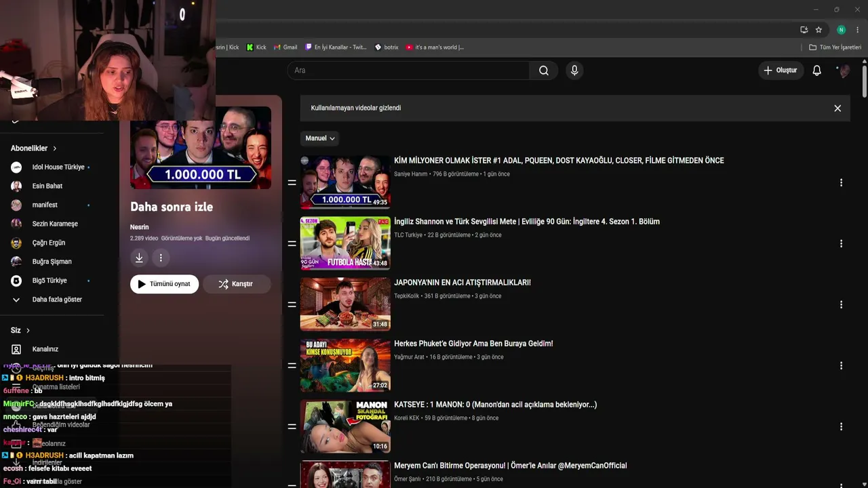
Task: Open options for Japonya'nın En Acı video
Action: coord(841,304)
